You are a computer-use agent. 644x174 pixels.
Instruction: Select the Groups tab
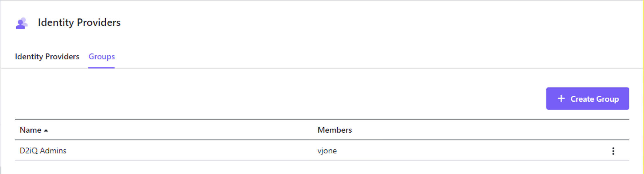pyautogui.click(x=101, y=57)
